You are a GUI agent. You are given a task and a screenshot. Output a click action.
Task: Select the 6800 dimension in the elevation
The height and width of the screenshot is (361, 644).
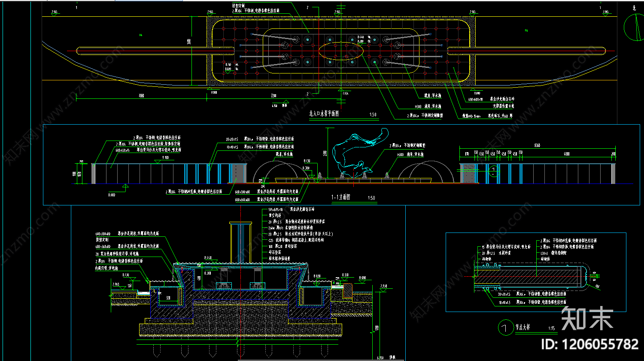(x=567, y=153)
